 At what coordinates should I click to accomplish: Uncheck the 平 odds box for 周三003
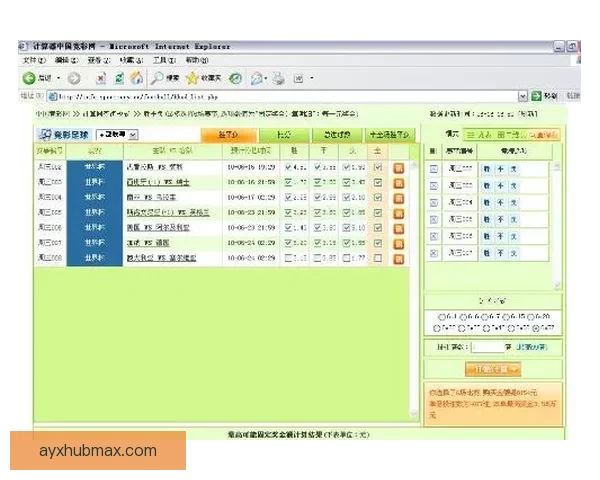pyautogui.click(x=317, y=182)
